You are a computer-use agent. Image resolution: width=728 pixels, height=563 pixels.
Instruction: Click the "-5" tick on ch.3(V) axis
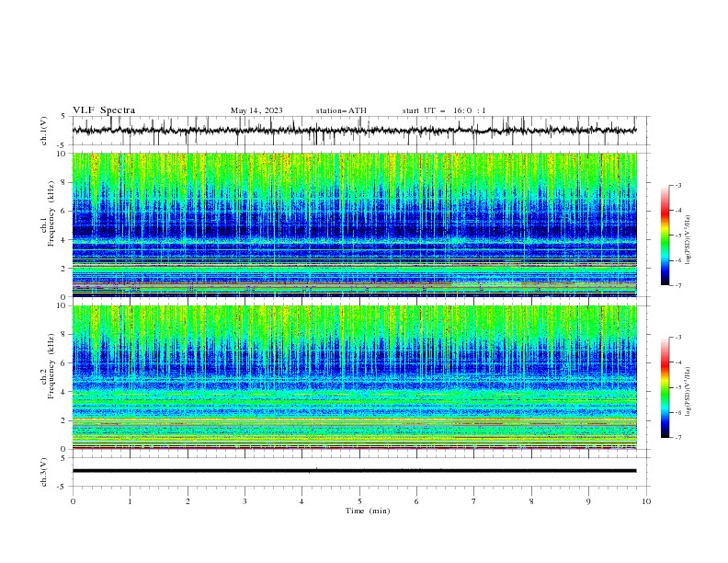(62, 487)
